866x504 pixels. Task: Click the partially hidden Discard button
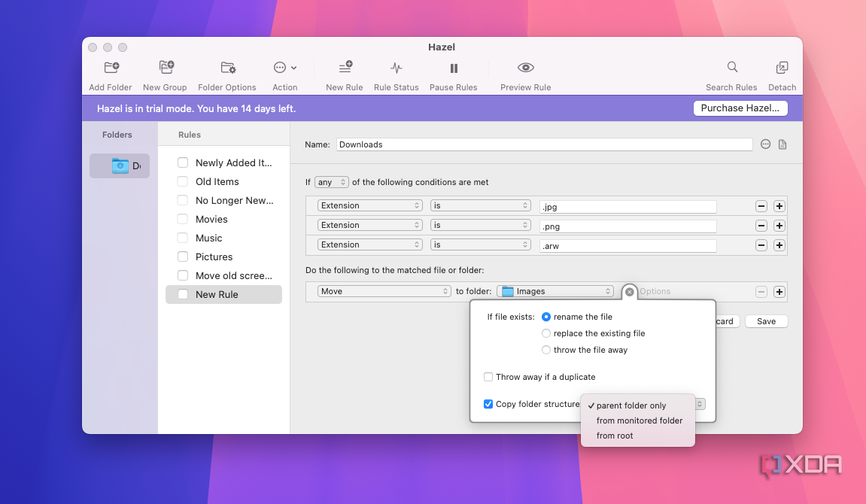coord(728,321)
